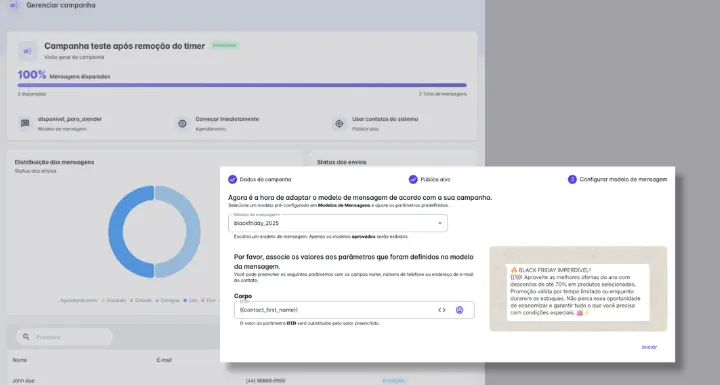Click the chat icon for Modelo de mensagem

(25, 123)
